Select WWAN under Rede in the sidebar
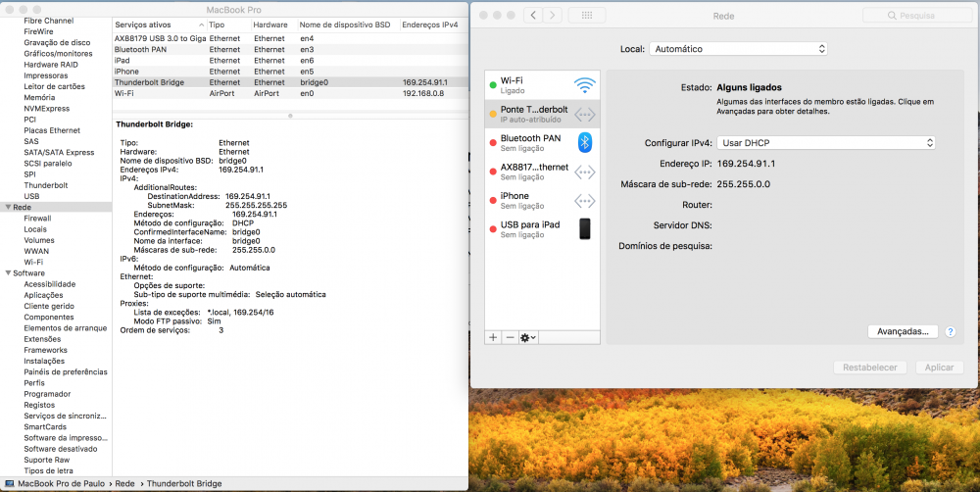This screenshot has height=492, width=980. click(x=36, y=251)
